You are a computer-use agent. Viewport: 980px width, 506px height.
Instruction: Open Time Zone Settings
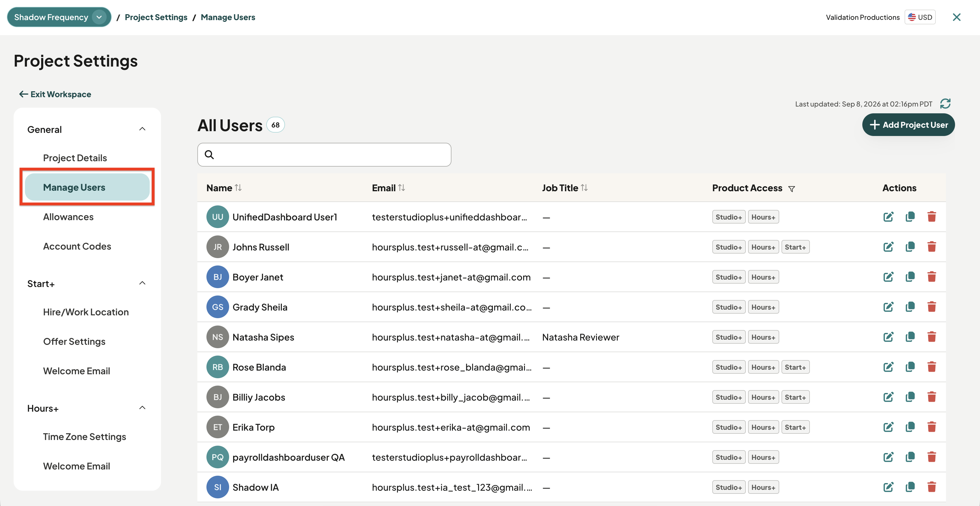tap(85, 437)
